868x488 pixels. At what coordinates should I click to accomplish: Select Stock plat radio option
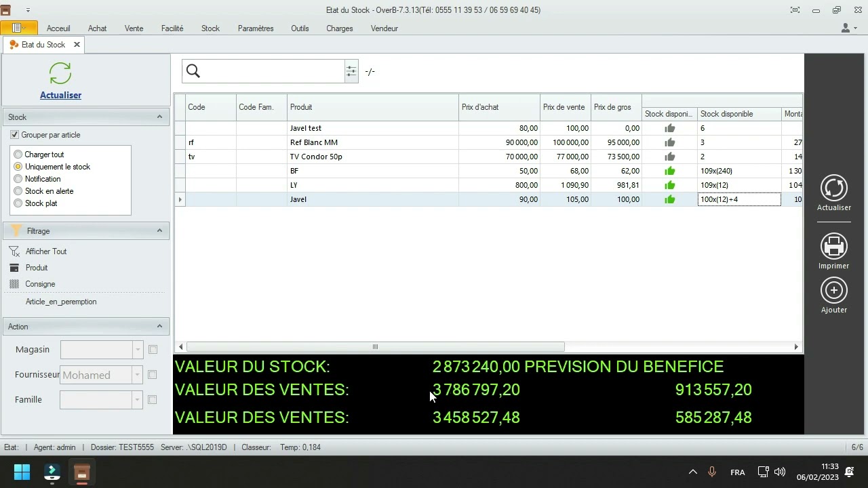tap(18, 203)
